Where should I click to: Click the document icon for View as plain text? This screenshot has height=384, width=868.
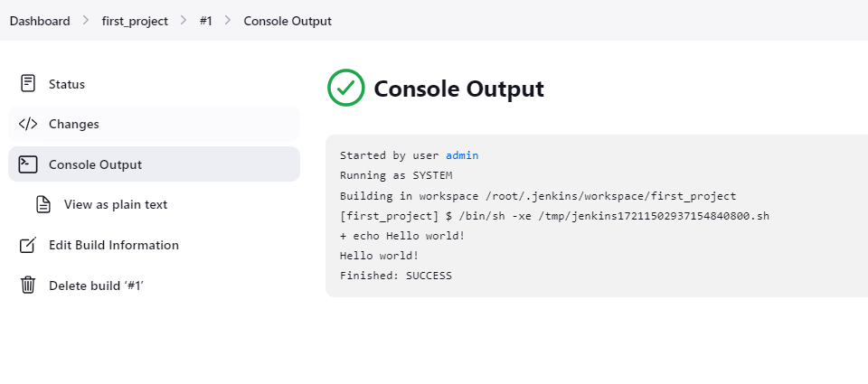tap(43, 204)
